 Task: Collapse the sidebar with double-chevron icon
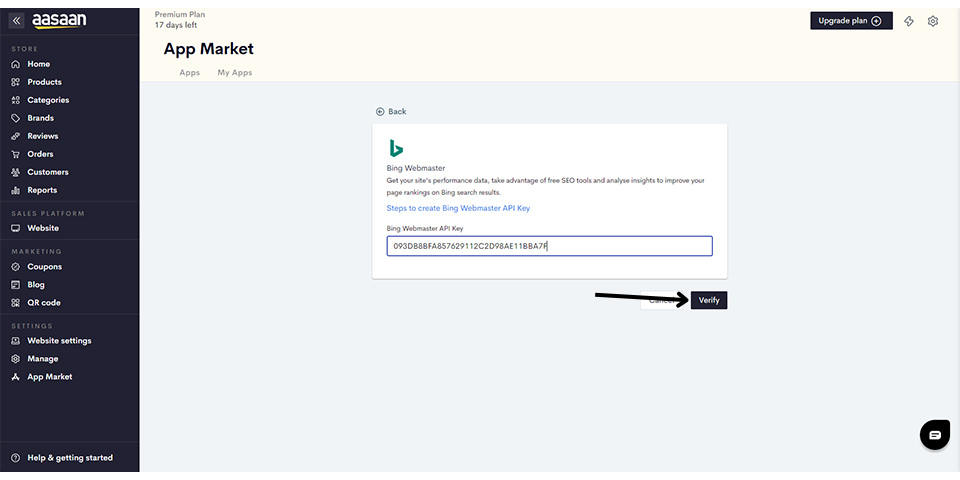[16, 20]
